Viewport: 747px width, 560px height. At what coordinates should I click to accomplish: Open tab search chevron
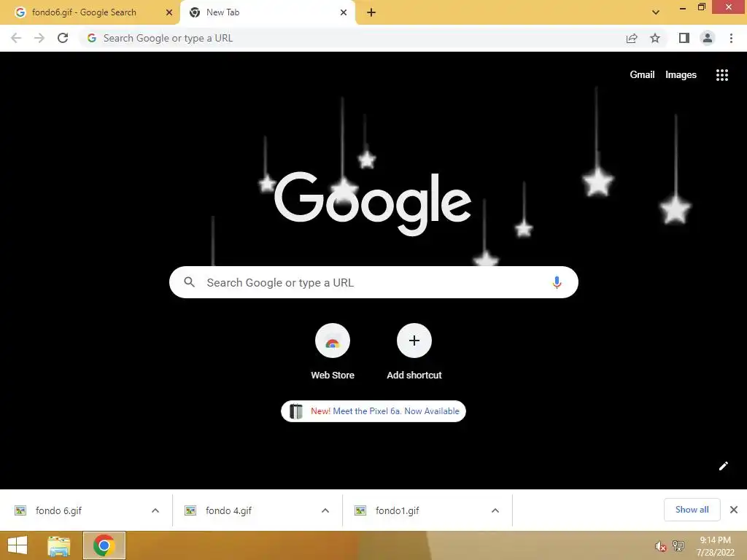coord(656,12)
